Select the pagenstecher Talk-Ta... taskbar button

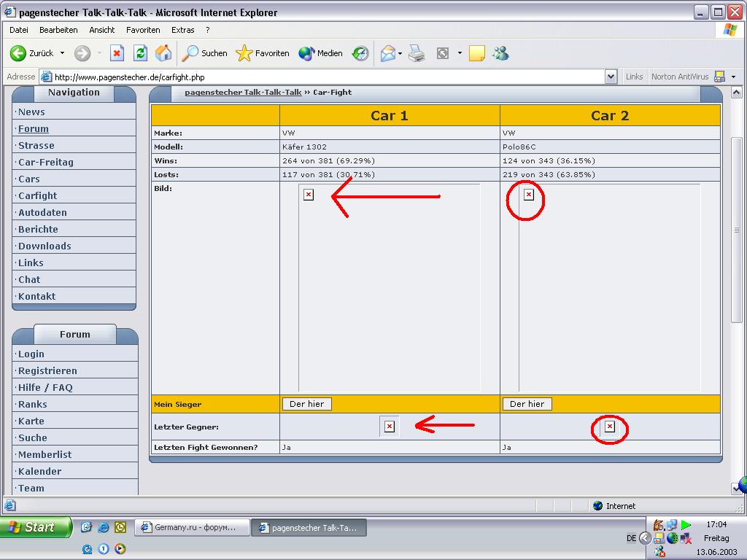[x=309, y=528]
